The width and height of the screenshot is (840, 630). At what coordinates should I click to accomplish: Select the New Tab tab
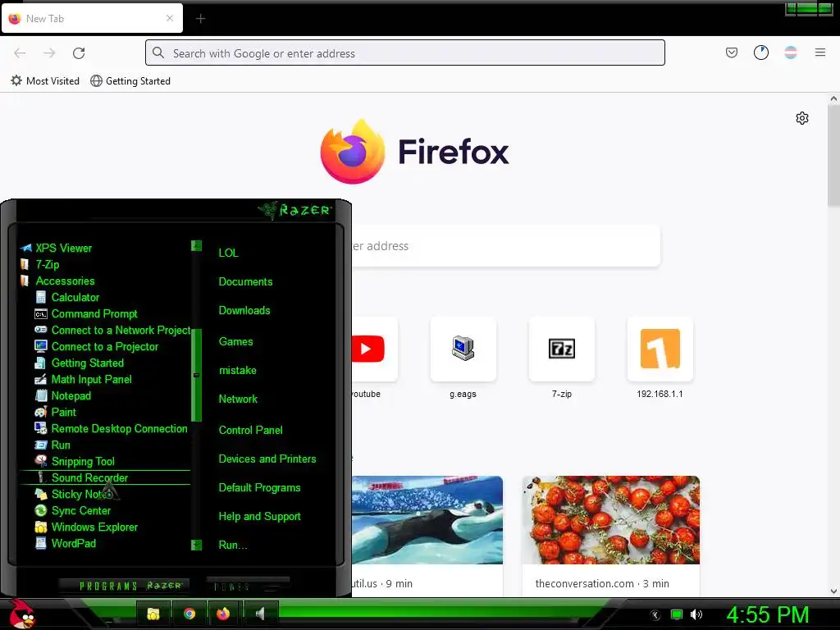pyautogui.click(x=92, y=19)
